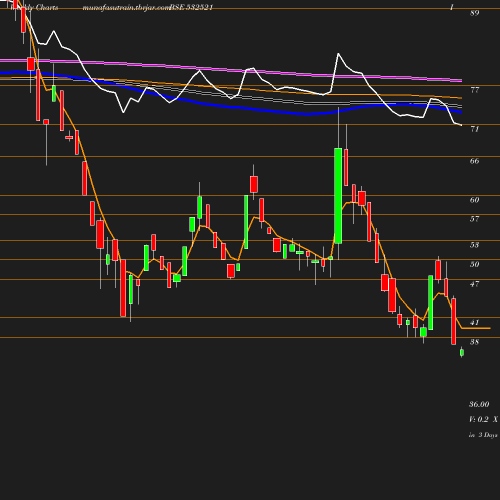Click the 'V: 0.2 X' volume text
Image resolution: width=500 pixels, height=500 pixels.
(x=483, y=419)
